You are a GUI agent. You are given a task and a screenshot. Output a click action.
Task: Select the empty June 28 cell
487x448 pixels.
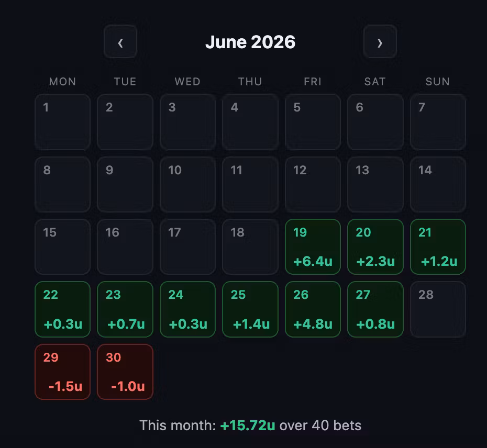pos(438,309)
